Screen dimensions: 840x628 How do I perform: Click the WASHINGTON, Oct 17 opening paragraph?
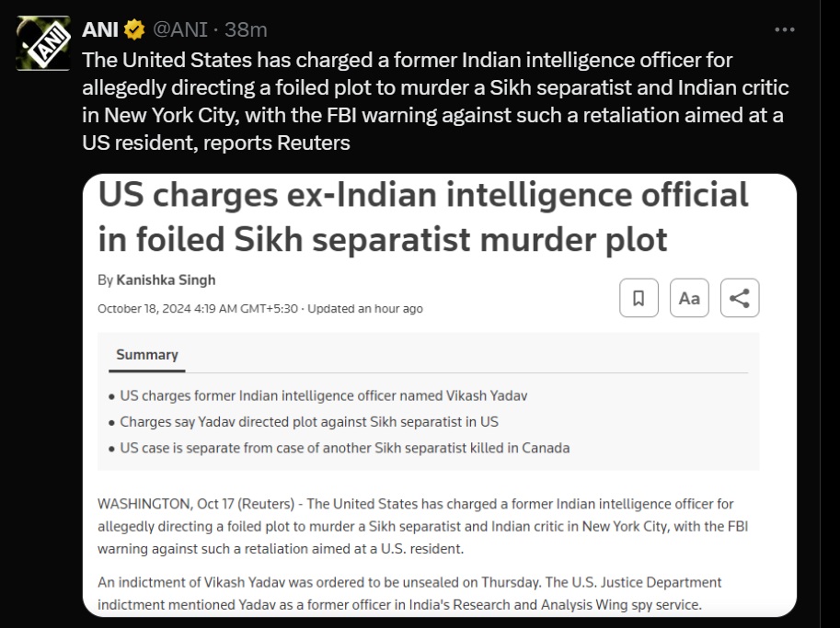coord(414,526)
